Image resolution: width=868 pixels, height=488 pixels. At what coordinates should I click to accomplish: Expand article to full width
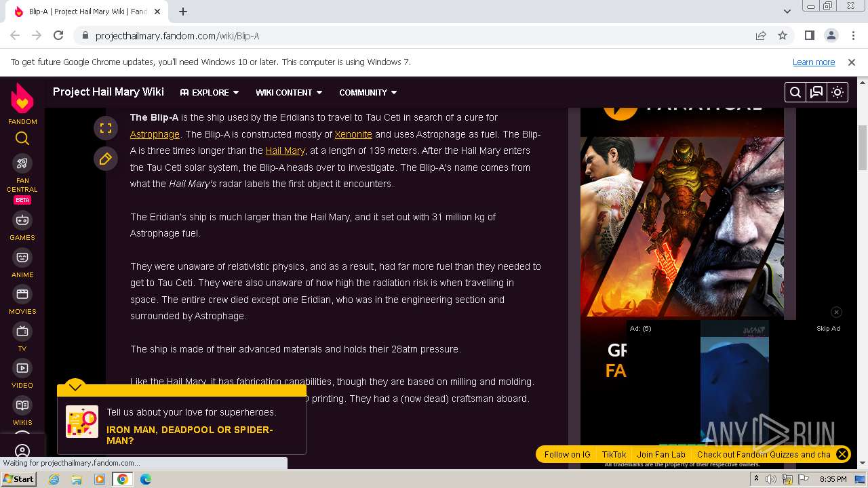tap(106, 127)
